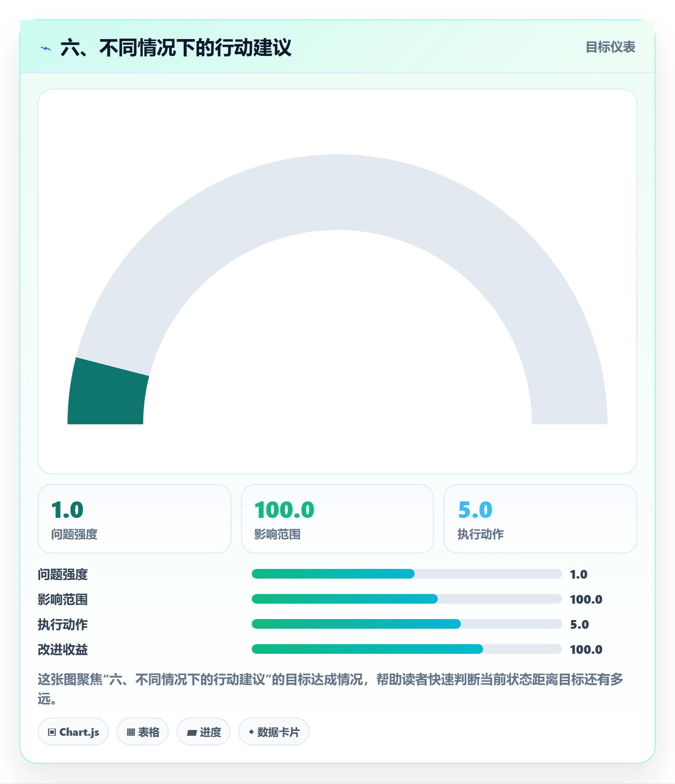Click the 执行动作 progress bar
Image resolution: width=675 pixels, height=784 pixels.
point(406,624)
